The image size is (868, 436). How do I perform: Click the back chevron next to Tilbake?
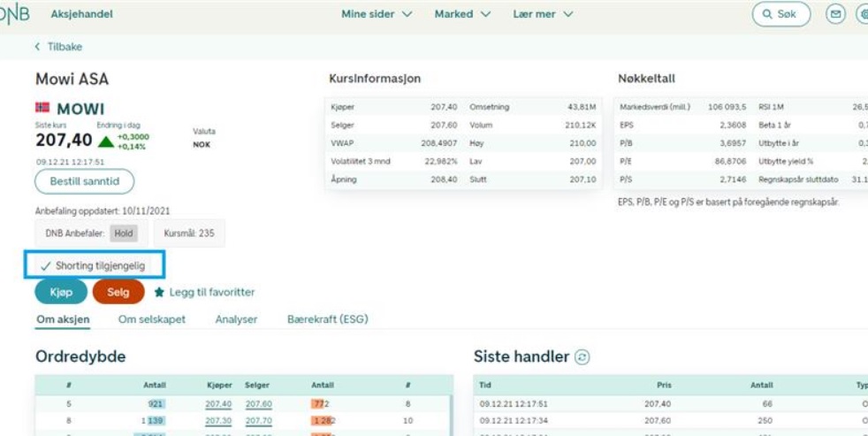[x=38, y=47]
